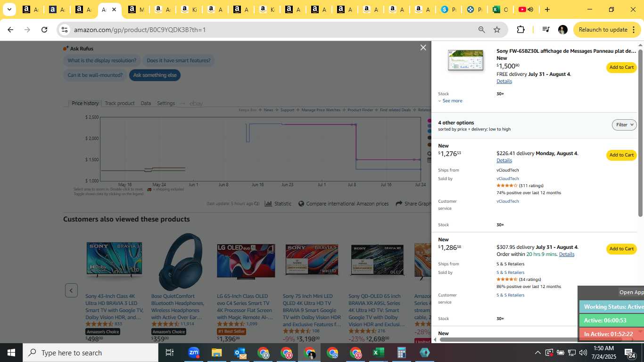
Task: Open the Filter dropdown for other options
Action: pos(624,125)
